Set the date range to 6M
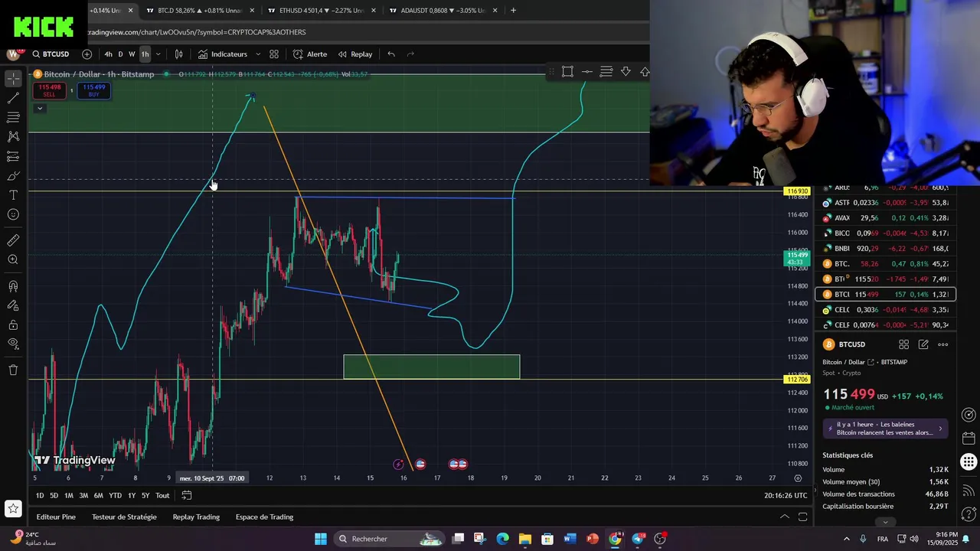Screen dimensions: 980x551 point(99,496)
